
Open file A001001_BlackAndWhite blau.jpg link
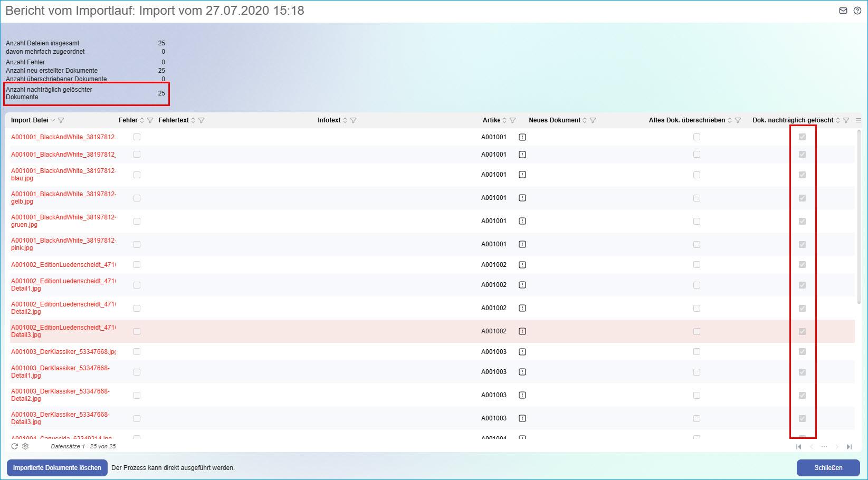coord(63,175)
